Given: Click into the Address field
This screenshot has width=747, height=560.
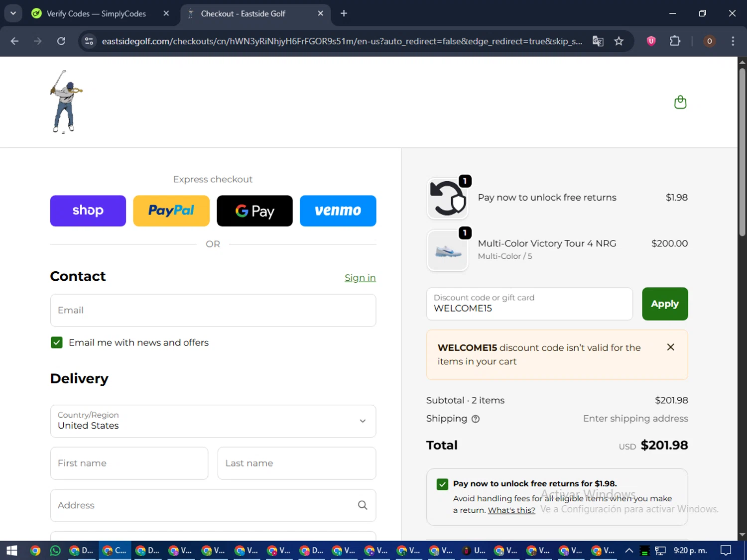Looking at the screenshot, I should (213, 505).
